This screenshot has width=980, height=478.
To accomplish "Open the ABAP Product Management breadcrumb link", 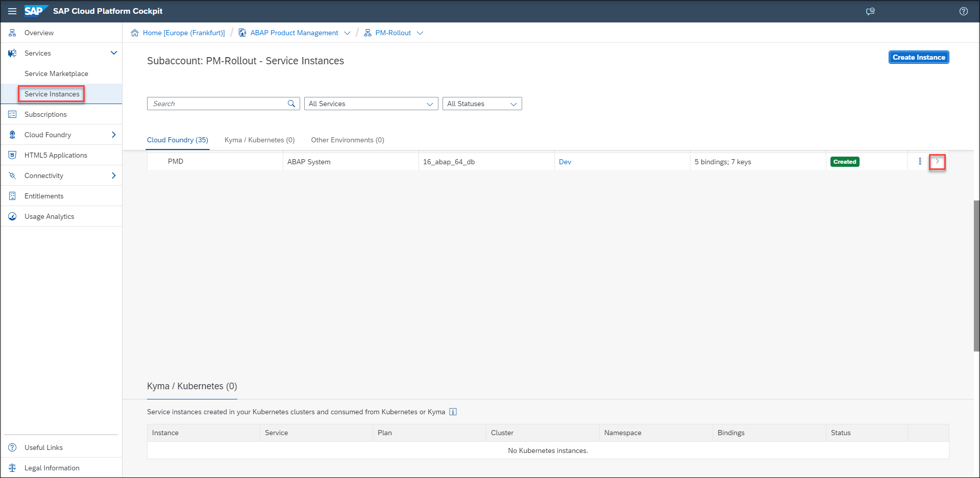I will tap(294, 33).
